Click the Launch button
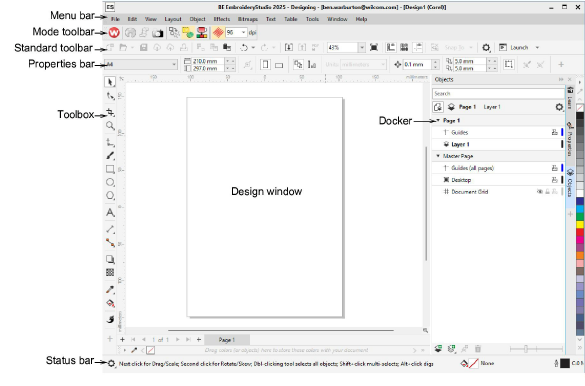 (x=514, y=47)
